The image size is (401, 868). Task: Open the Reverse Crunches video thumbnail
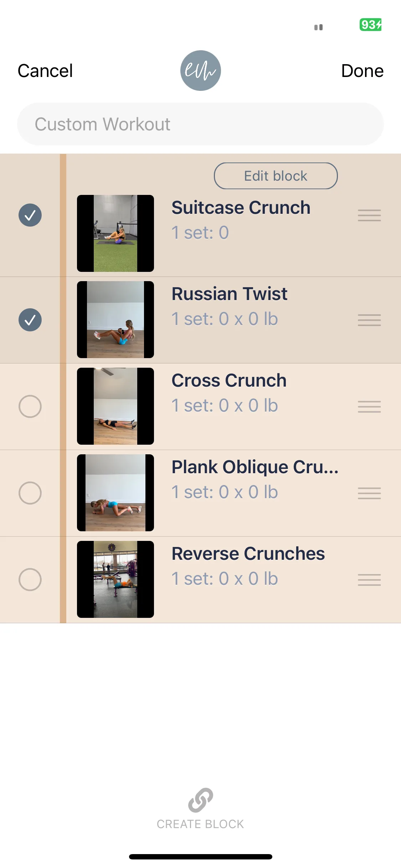pos(115,579)
